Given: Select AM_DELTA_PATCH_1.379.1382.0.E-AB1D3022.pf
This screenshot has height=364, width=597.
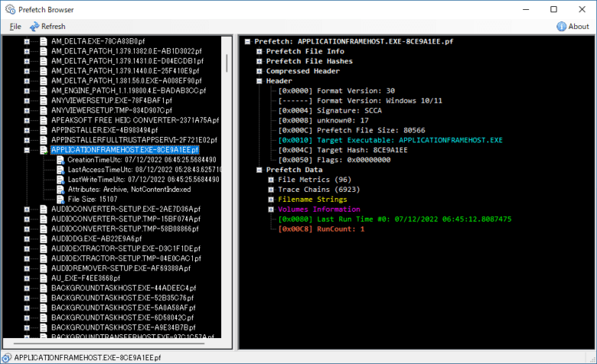Looking at the screenshot, I should [126, 51].
